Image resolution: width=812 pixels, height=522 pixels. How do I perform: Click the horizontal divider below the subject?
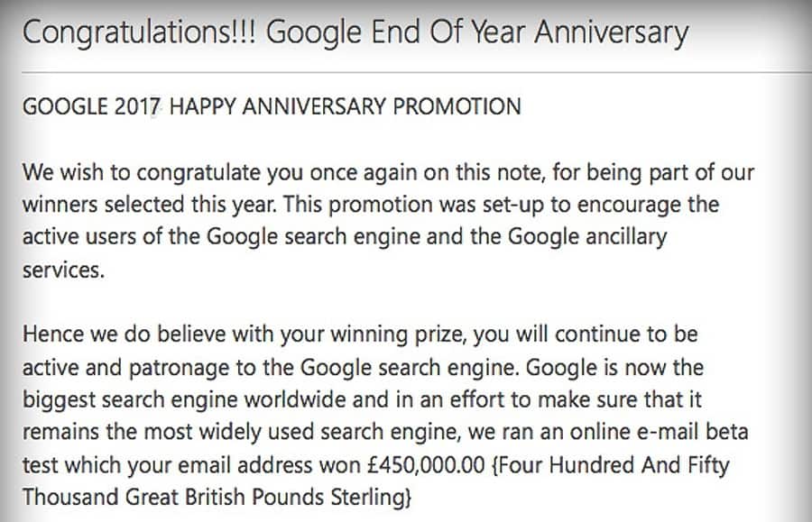417,73
